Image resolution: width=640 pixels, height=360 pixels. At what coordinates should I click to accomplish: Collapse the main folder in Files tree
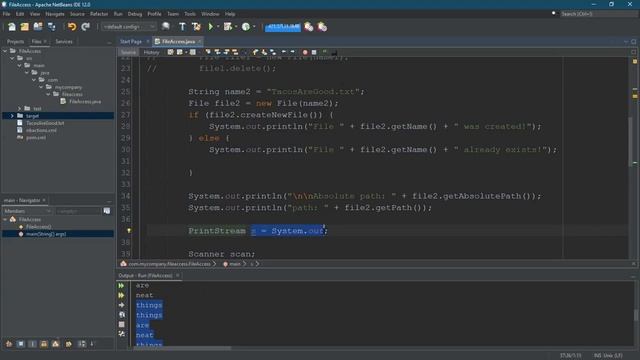pos(20,65)
